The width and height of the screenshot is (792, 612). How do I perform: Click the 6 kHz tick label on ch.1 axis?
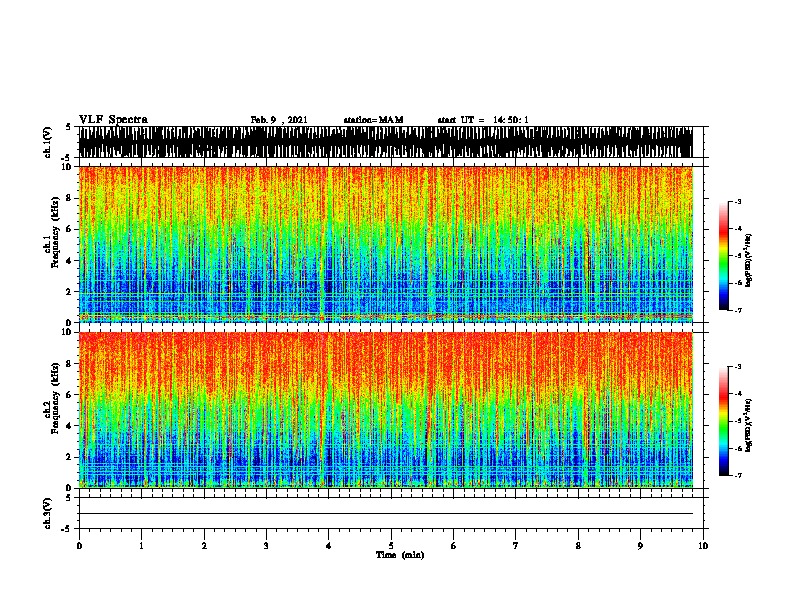[70, 229]
